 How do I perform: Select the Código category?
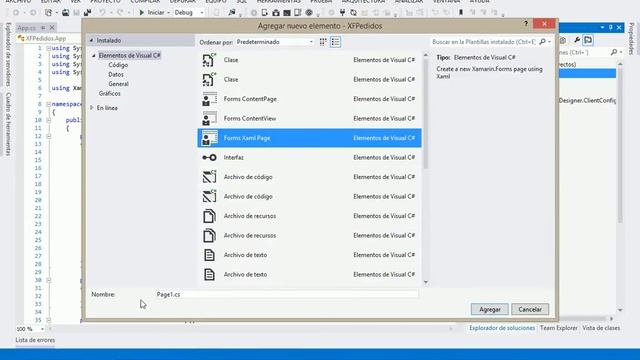[118, 65]
